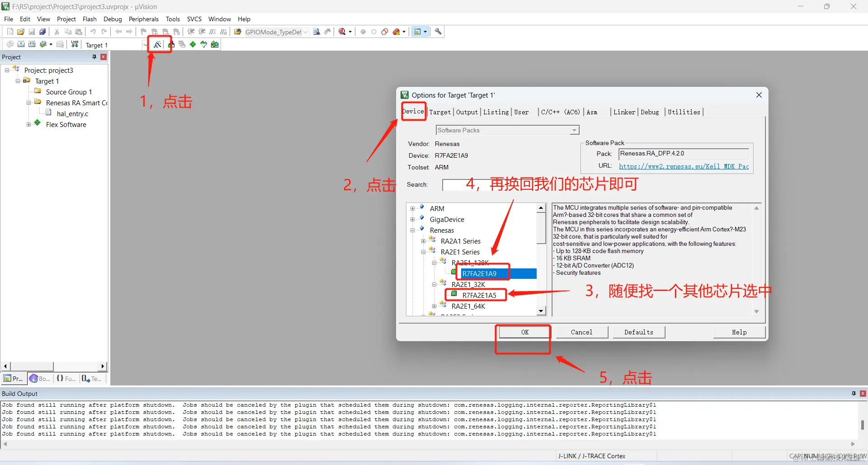Click the Pack Installer icon
Image resolution: width=868 pixels, height=465 pixels.
pos(215,44)
